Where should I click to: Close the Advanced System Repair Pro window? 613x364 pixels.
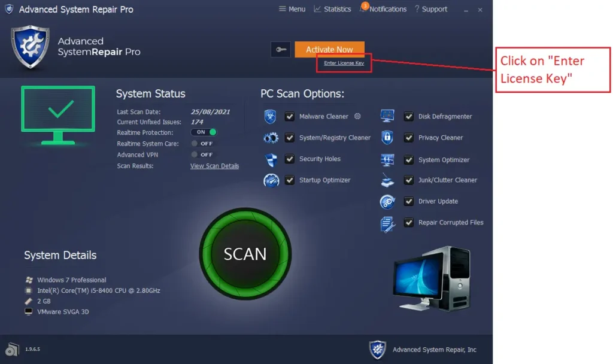click(x=480, y=10)
